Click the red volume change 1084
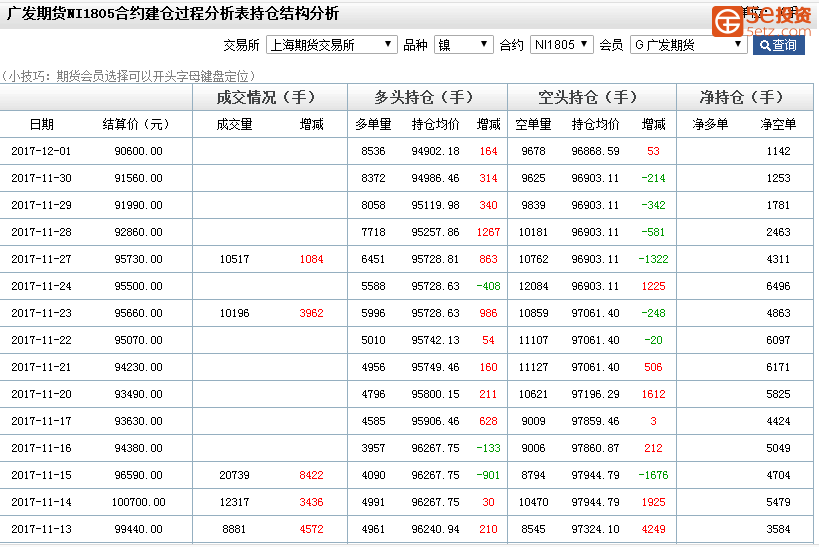Viewport: 819px width, 547px height. 311,259
